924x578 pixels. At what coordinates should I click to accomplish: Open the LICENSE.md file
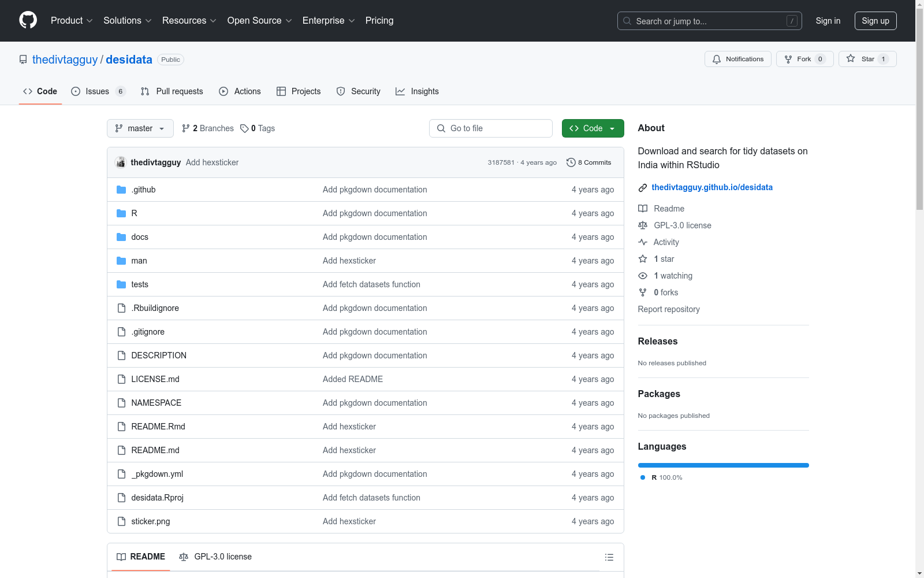pyautogui.click(x=155, y=379)
